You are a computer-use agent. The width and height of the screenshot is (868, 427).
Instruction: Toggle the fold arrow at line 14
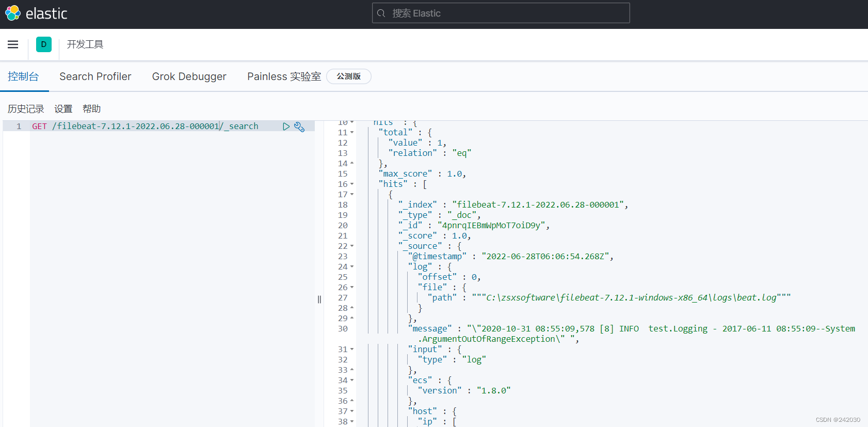352,164
